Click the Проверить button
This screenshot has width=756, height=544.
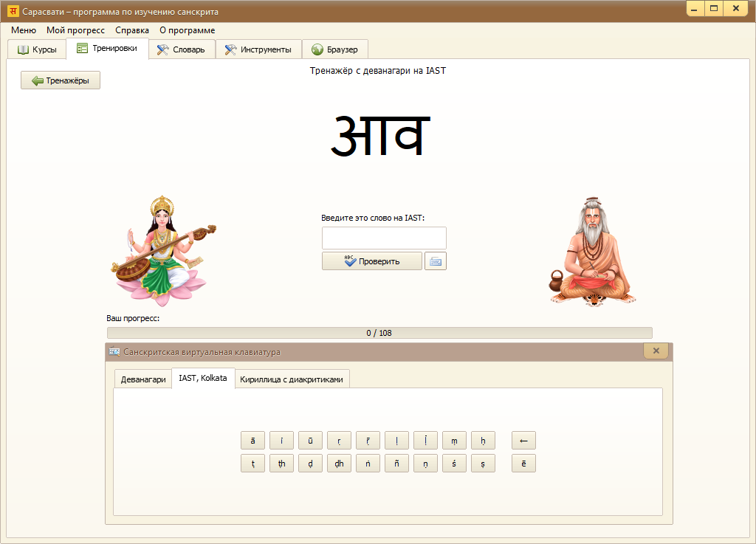point(372,261)
